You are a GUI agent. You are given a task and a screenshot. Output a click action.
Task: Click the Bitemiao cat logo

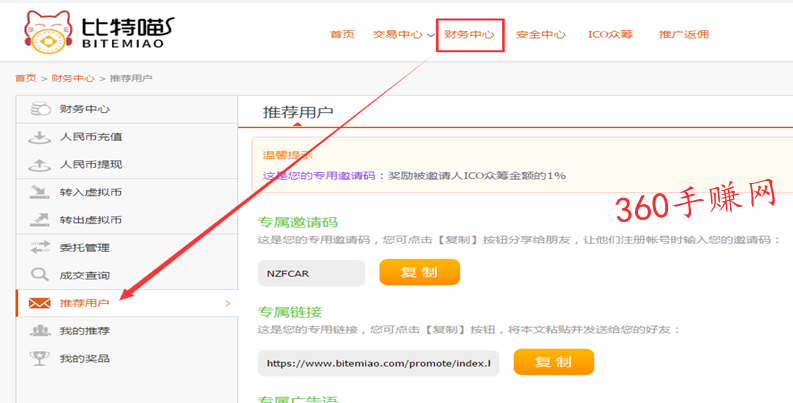pos(49,32)
